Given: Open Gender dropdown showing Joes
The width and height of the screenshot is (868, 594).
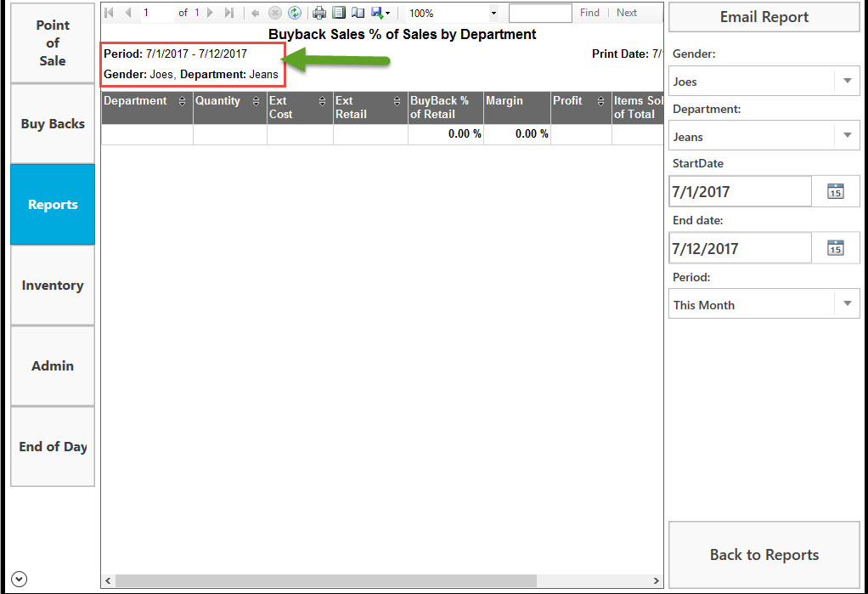Looking at the screenshot, I should (764, 82).
